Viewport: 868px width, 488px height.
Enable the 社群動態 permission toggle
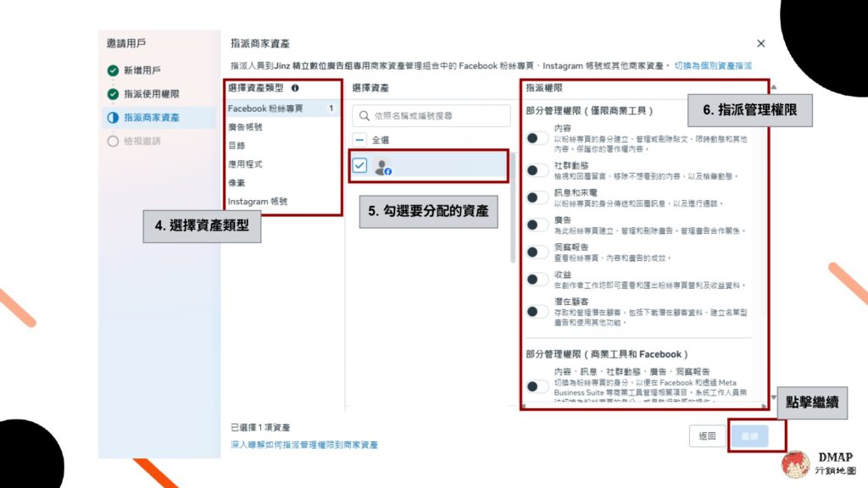[x=537, y=170]
